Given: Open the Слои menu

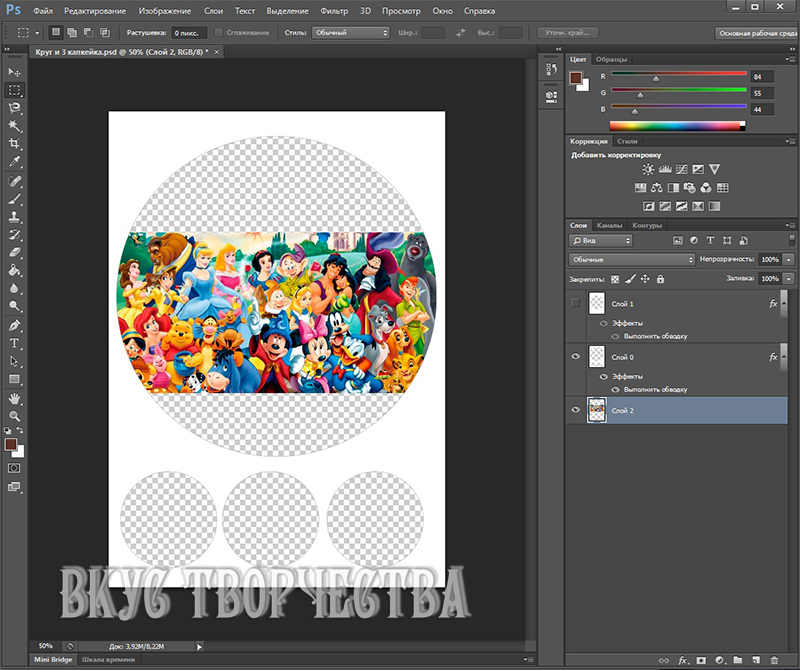Looking at the screenshot, I should [x=213, y=11].
